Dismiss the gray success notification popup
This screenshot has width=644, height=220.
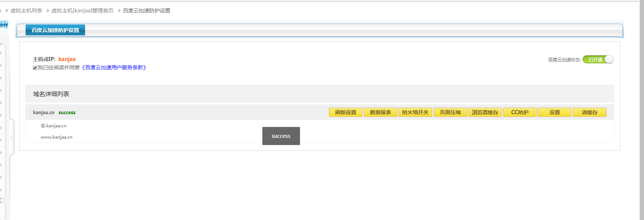(281, 136)
